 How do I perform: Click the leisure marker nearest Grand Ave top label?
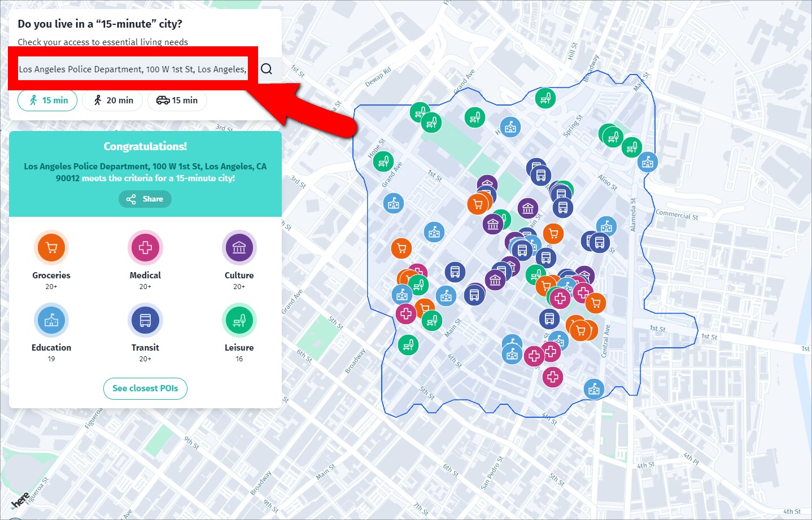(x=475, y=117)
